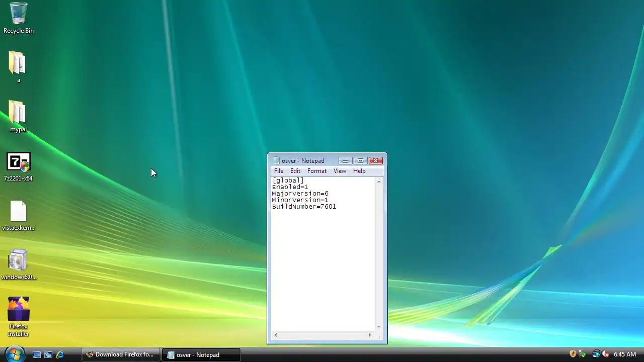Open the Help menu in Notepad
This screenshot has height=362, width=644.
[x=359, y=171]
